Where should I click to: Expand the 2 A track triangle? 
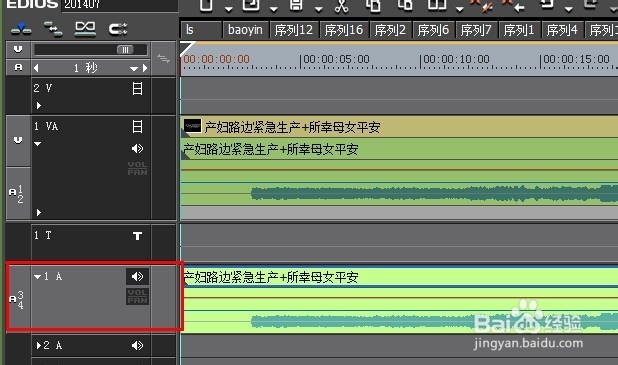pyautogui.click(x=39, y=346)
